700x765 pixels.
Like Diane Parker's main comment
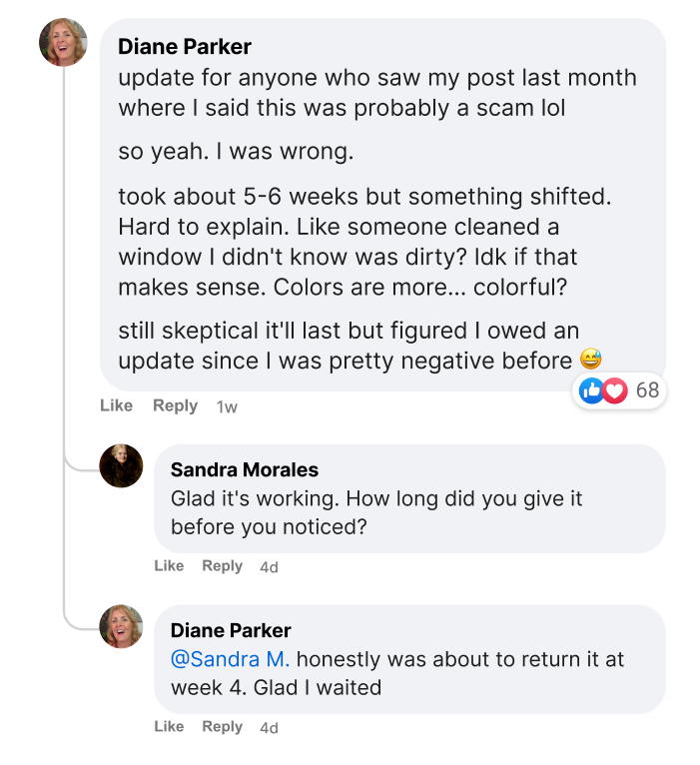[x=116, y=405]
